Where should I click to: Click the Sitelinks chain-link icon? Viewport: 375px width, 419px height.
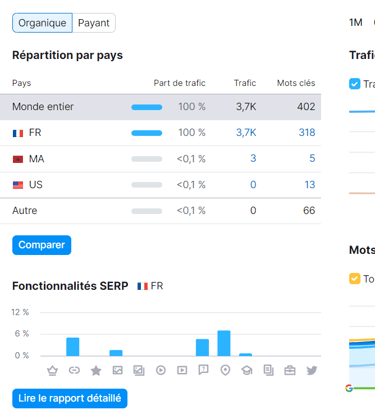74,370
